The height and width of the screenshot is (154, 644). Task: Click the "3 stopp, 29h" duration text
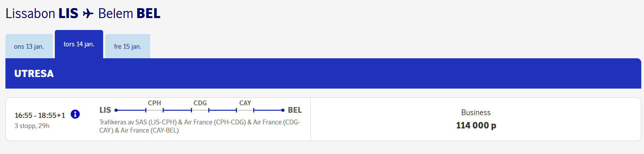click(32, 126)
